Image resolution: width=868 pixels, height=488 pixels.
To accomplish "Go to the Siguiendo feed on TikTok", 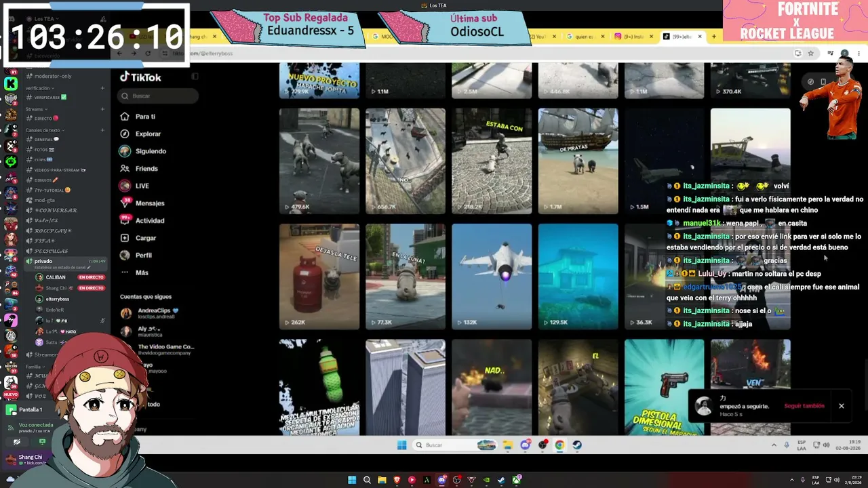I will pos(142,151).
